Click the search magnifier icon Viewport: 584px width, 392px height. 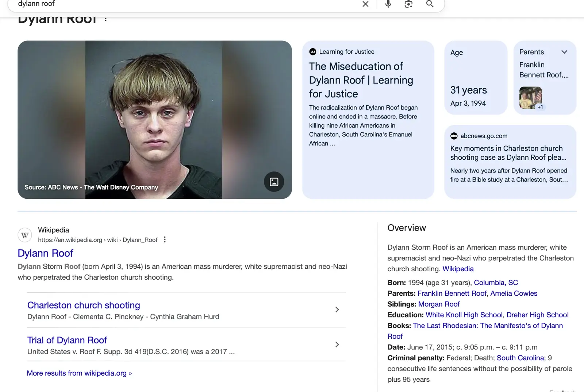pos(429,4)
